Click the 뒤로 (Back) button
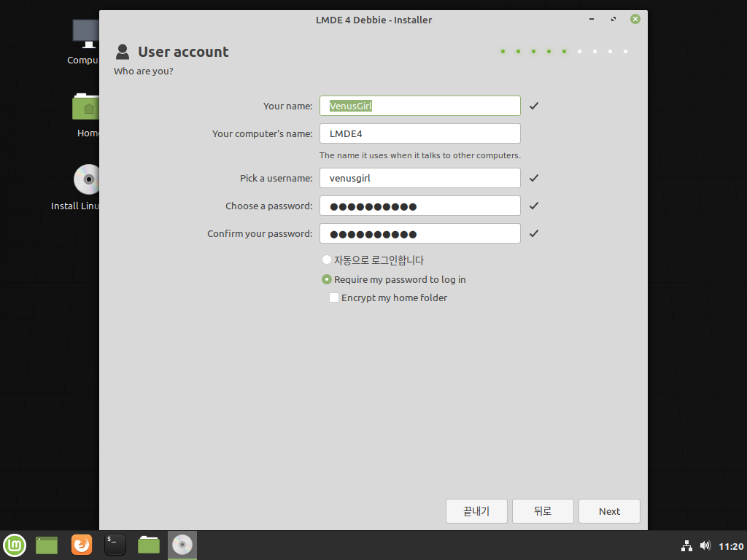The height and width of the screenshot is (560, 747). point(543,511)
